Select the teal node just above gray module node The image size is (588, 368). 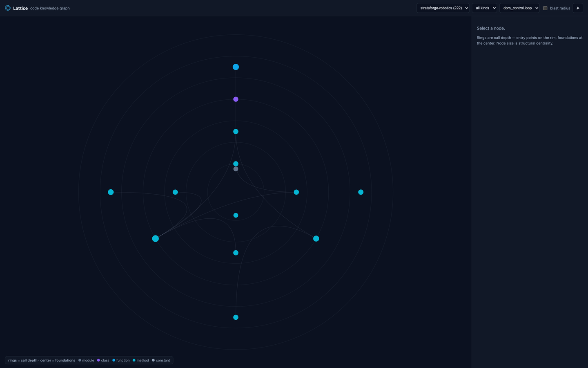(x=236, y=164)
